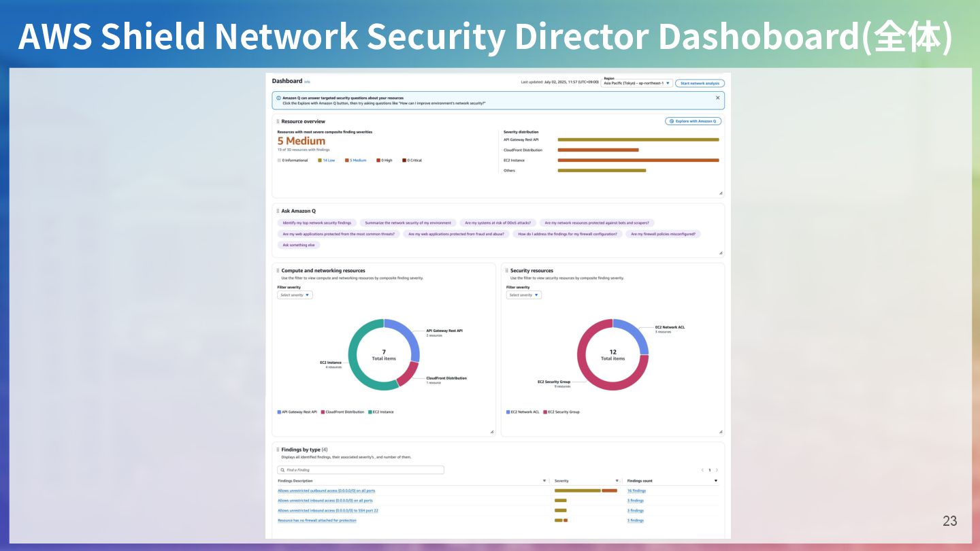
Task: Click the search magnifier icon in Find a Finding
Action: 282,470
